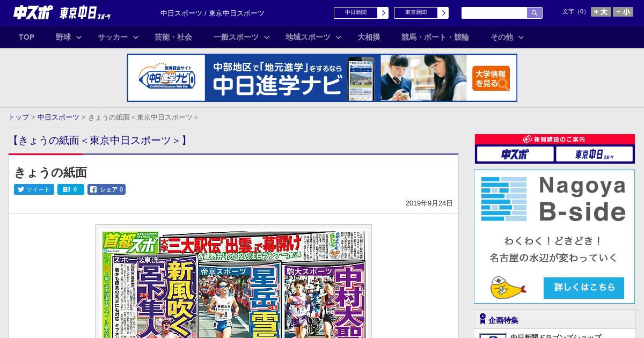Image resolution: width=644 pixels, height=338 pixels.
Task: Click the search text field
Action: click(x=494, y=13)
